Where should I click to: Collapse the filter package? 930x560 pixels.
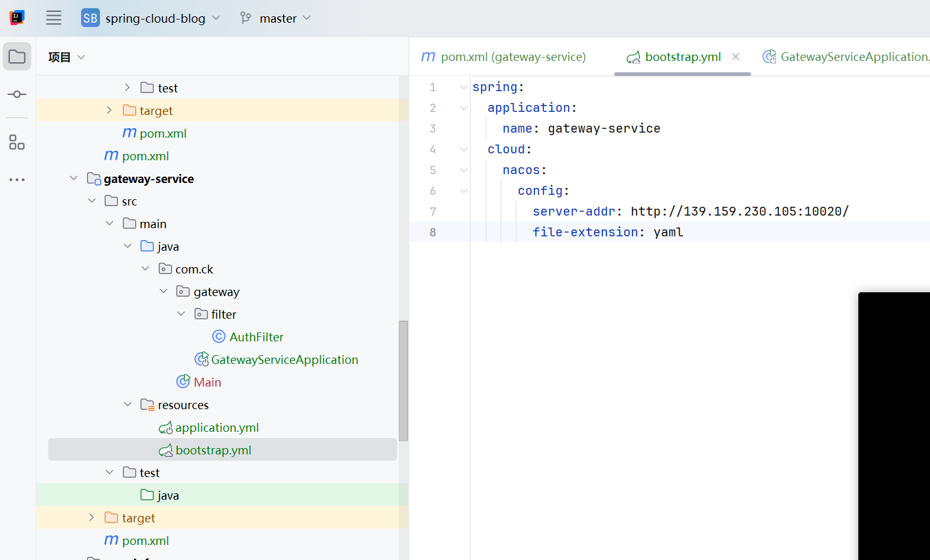(181, 314)
